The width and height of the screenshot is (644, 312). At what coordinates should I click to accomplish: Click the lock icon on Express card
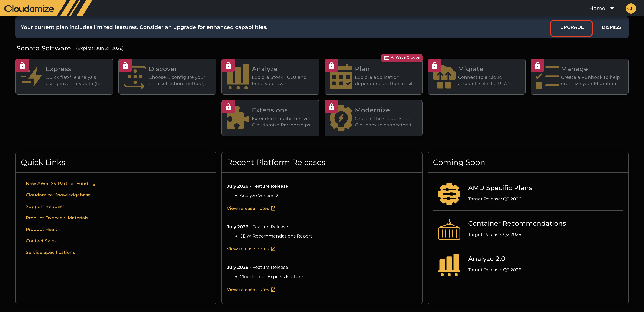[22, 66]
